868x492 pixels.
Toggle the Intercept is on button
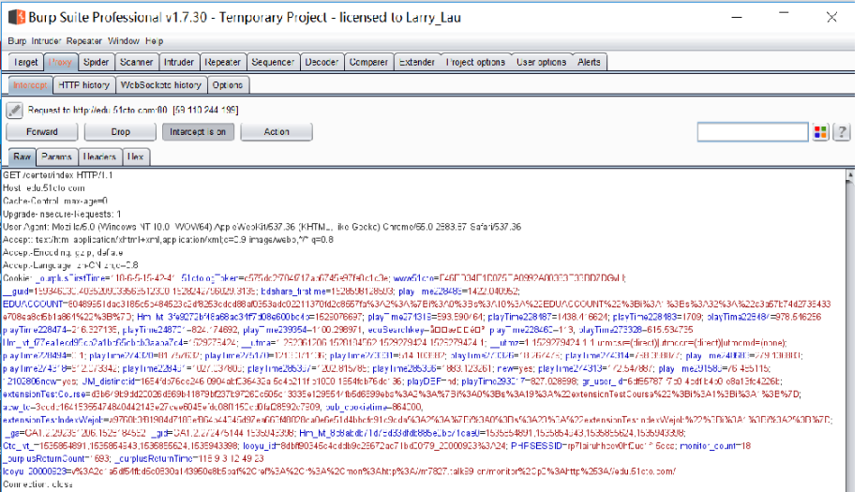(198, 132)
